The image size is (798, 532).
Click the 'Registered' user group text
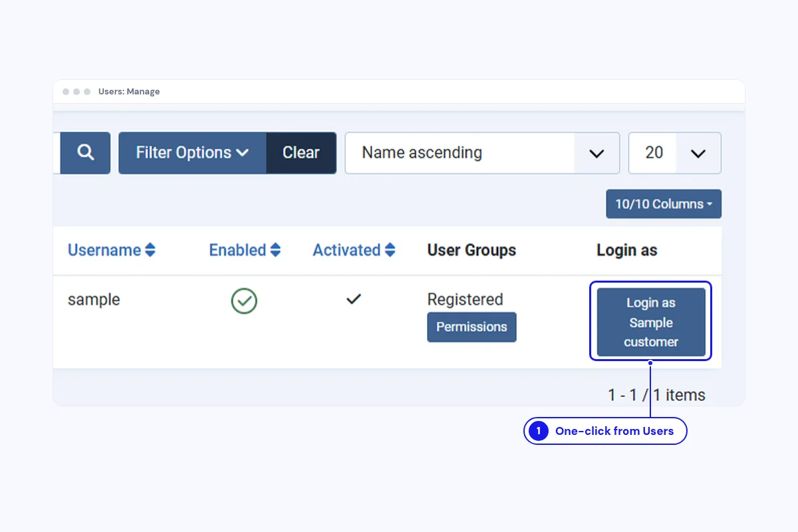coord(465,299)
